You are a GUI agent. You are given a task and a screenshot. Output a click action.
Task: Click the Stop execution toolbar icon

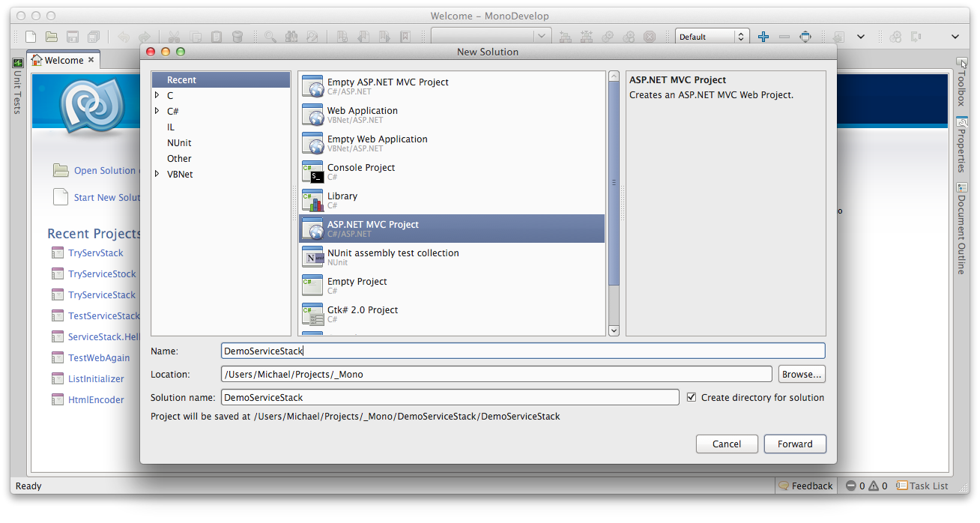[650, 37]
